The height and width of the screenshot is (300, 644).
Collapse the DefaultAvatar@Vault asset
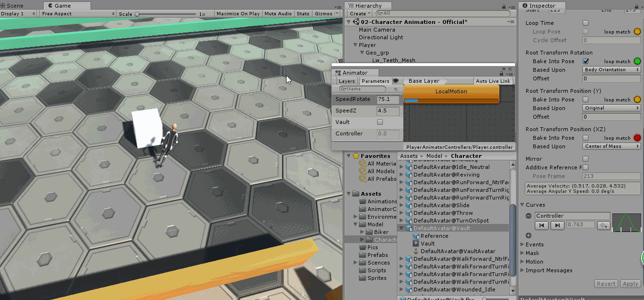(x=402, y=228)
